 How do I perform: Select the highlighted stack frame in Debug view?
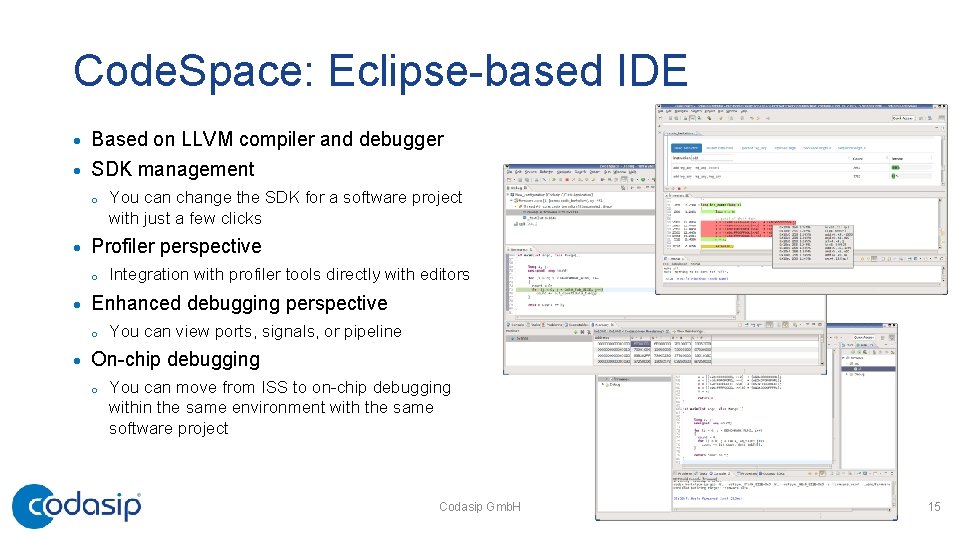coord(579,212)
